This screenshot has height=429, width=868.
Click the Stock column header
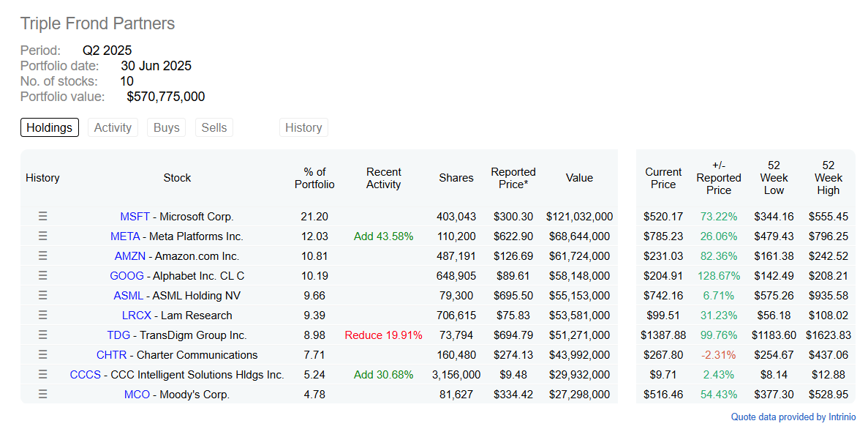[x=177, y=178]
